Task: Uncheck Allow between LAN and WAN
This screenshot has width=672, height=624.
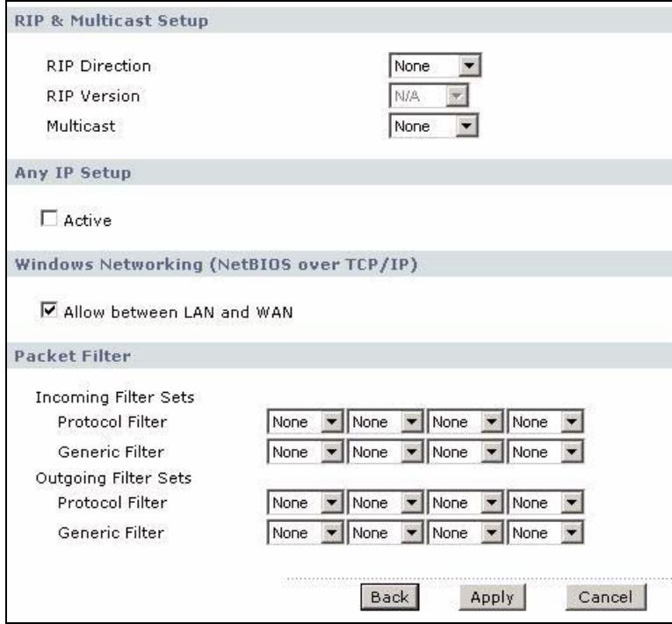Action: pyautogui.click(x=49, y=310)
